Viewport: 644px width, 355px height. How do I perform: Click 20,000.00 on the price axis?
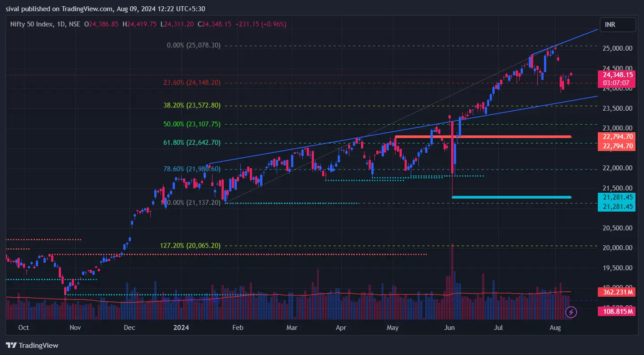pyautogui.click(x=617, y=248)
